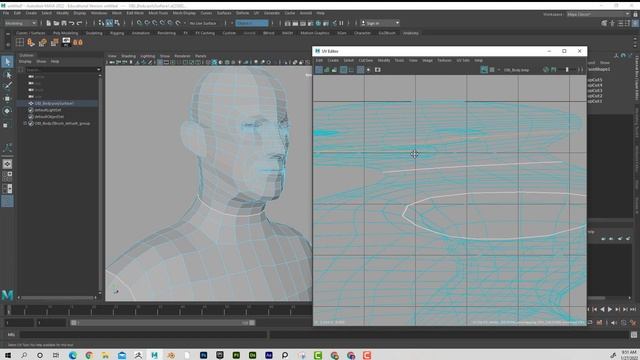Open the highlighted blue status line dropdown
640x360 pixels.
(252, 23)
